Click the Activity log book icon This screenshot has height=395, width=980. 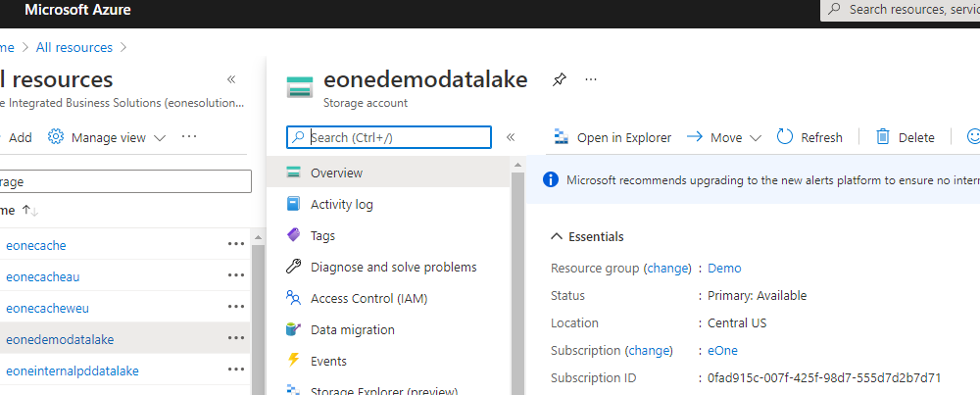pyautogui.click(x=293, y=204)
